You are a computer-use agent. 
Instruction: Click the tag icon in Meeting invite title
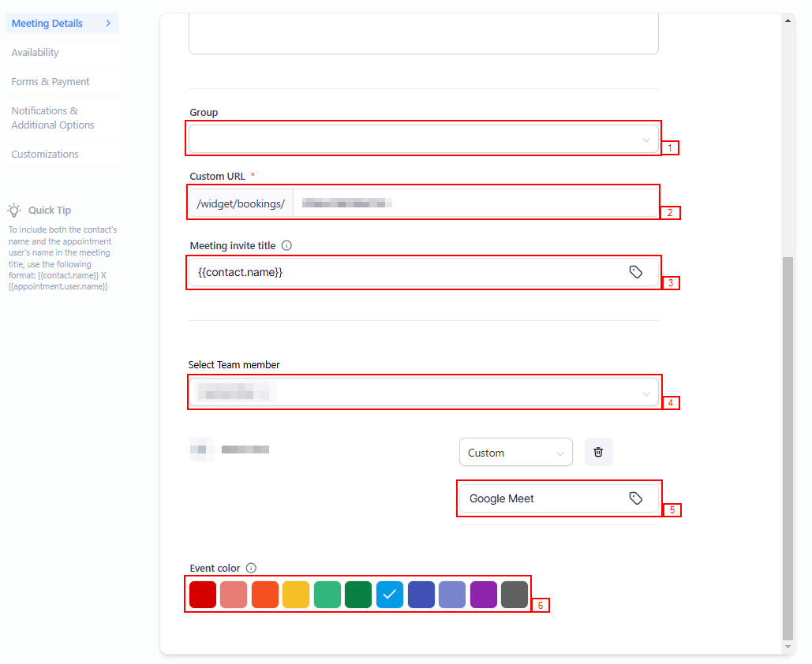[x=635, y=272]
